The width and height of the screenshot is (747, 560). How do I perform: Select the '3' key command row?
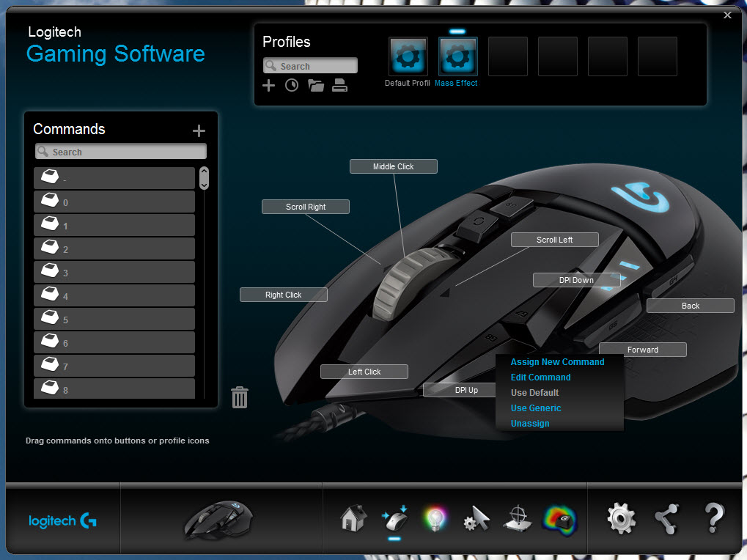pos(114,272)
